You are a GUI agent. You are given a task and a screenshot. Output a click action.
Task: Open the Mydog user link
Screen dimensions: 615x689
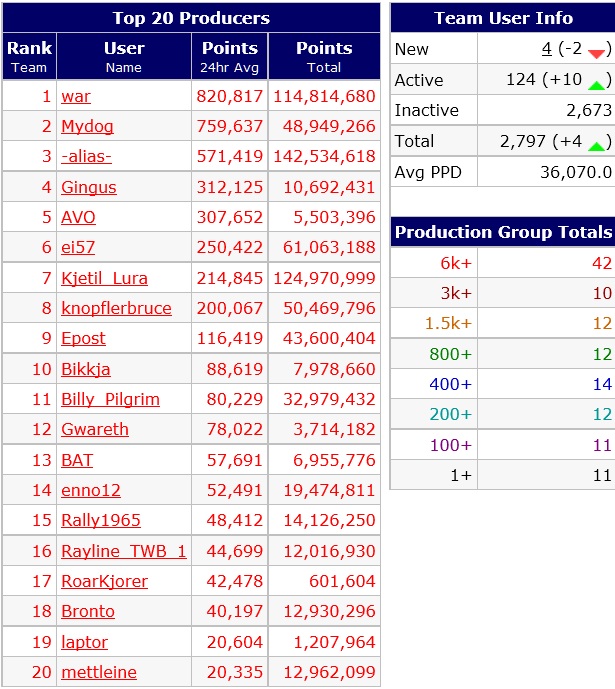click(87, 126)
